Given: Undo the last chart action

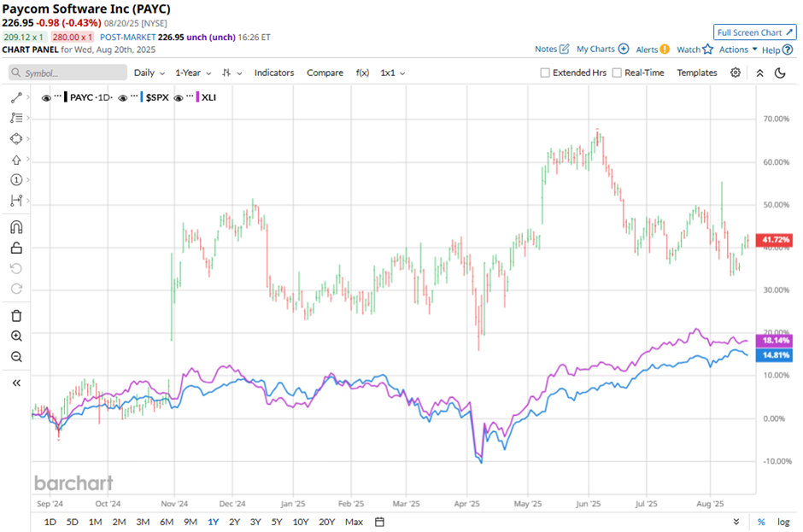Looking at the screenshot, I should tap(16, 268).
